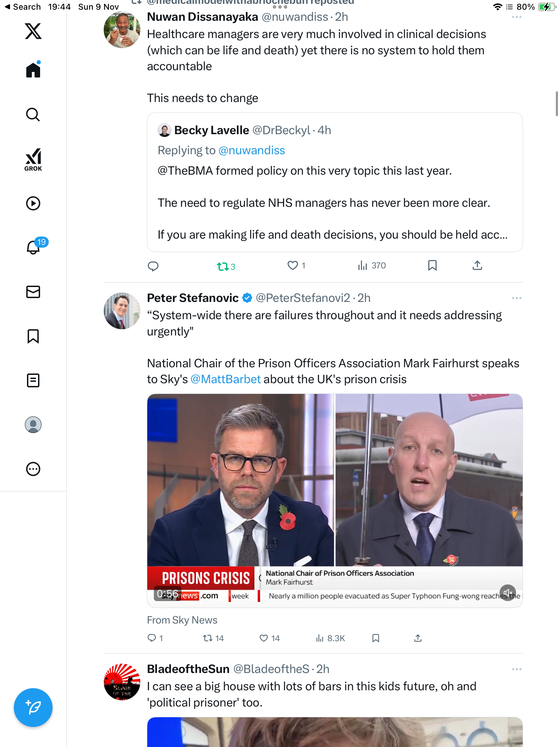
Task: Unmute the Sky News video
Action: click(507, 593)
